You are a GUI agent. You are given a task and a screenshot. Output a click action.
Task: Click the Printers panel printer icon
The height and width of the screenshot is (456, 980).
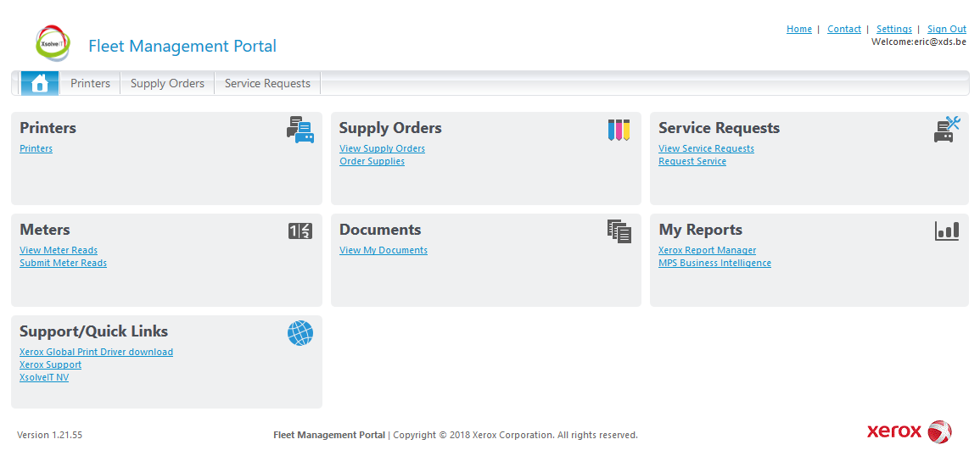coord(300,130)
